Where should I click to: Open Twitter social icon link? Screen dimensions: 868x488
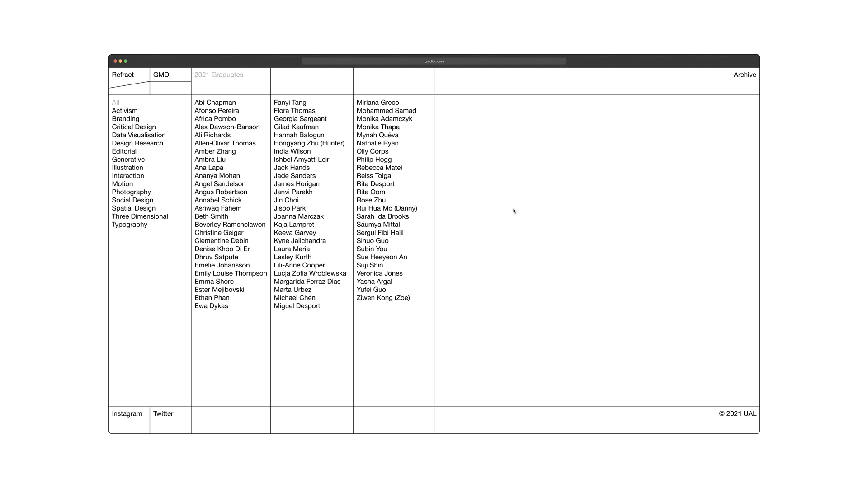coord(162,413)
